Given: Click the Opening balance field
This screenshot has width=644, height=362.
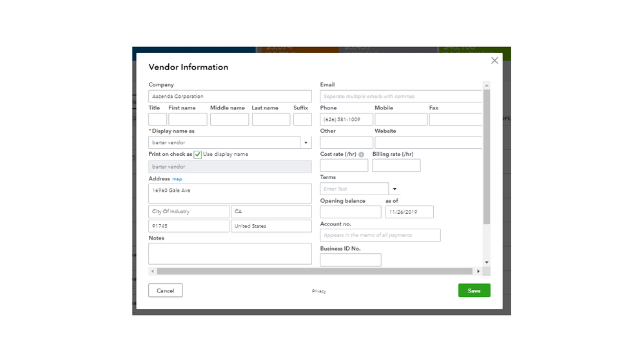Looking at the screenshot, I should (x=350, y=212).
